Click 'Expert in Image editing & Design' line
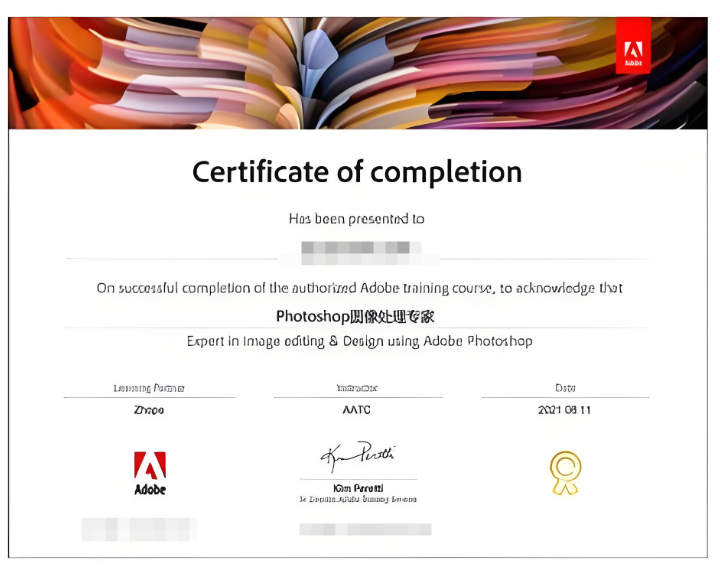720x566 pixels. click(x=360, y=342)
